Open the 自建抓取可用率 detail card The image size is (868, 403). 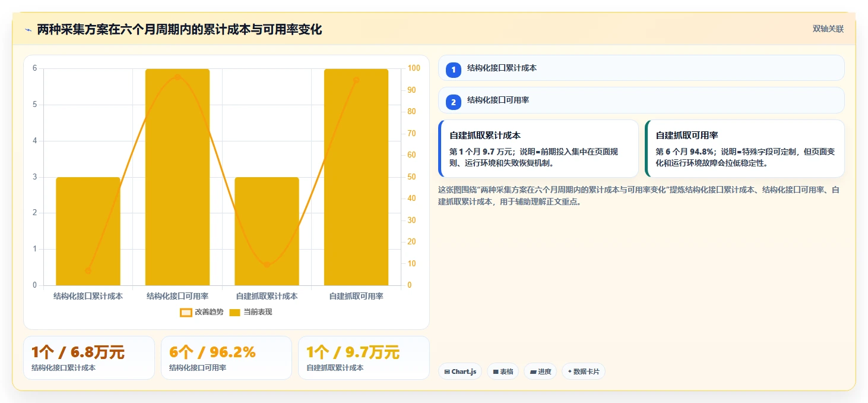click(x=745, y=149)
